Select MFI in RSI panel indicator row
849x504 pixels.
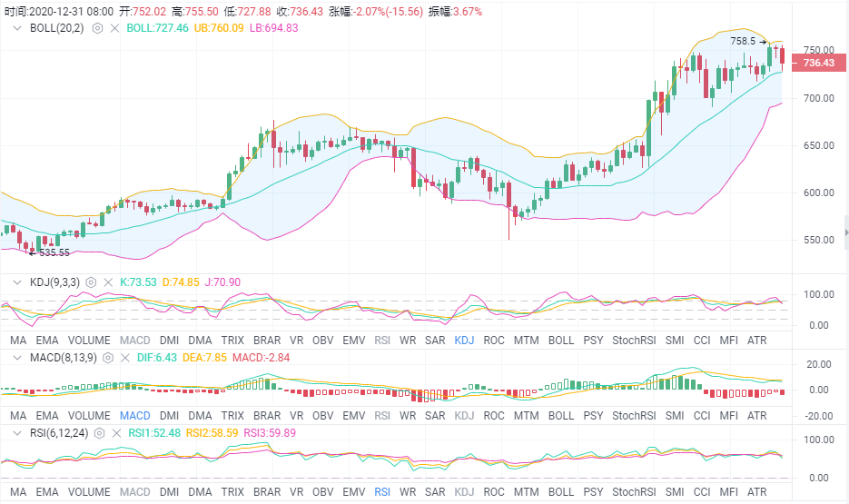click(x=729, y=491)
